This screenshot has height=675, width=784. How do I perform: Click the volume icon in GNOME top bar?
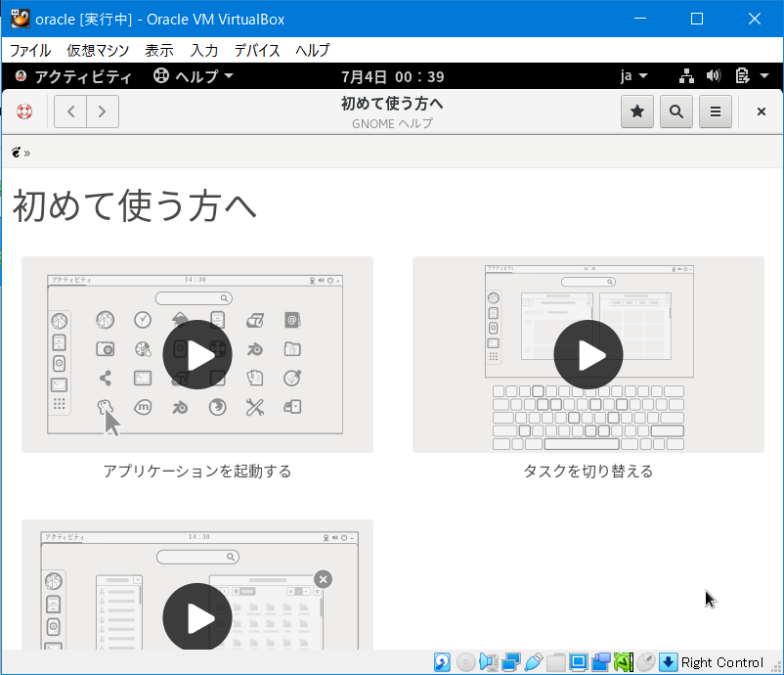click(x=713, y=74)
